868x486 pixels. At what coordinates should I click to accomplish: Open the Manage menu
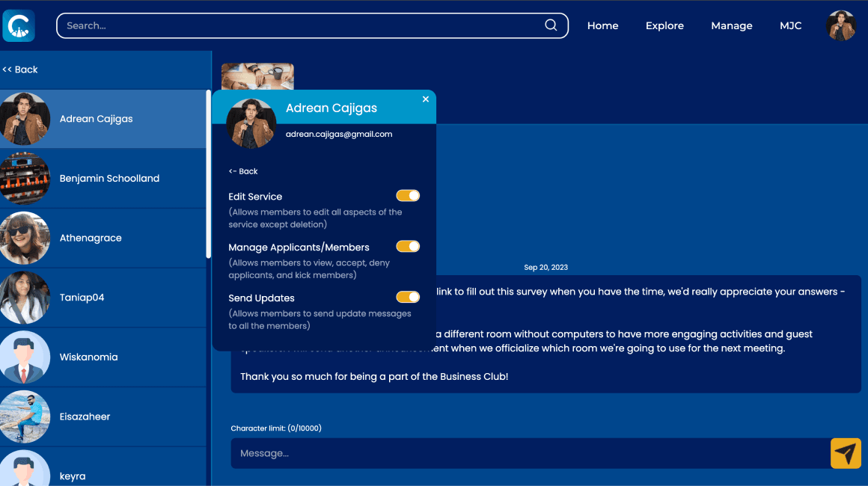click(731, 25)
